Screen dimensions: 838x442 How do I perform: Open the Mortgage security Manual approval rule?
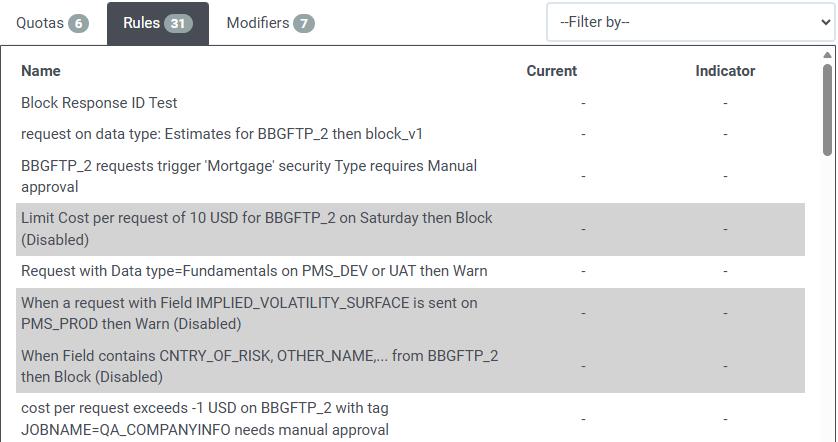point(249,176)
